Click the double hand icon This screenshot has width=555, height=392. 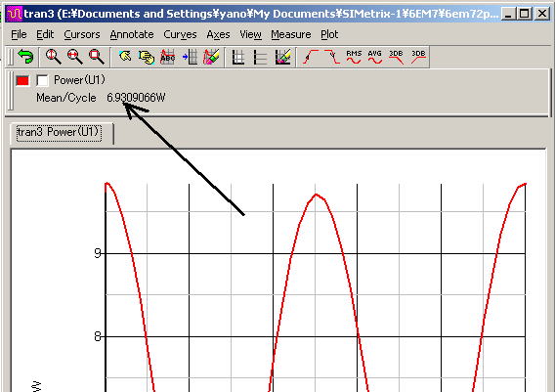point(147,57)
